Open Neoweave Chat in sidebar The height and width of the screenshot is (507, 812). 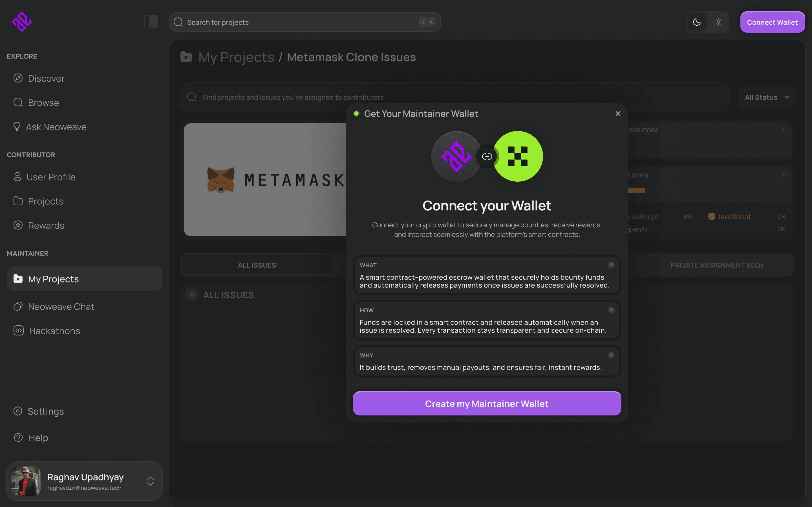click(61, 306)
